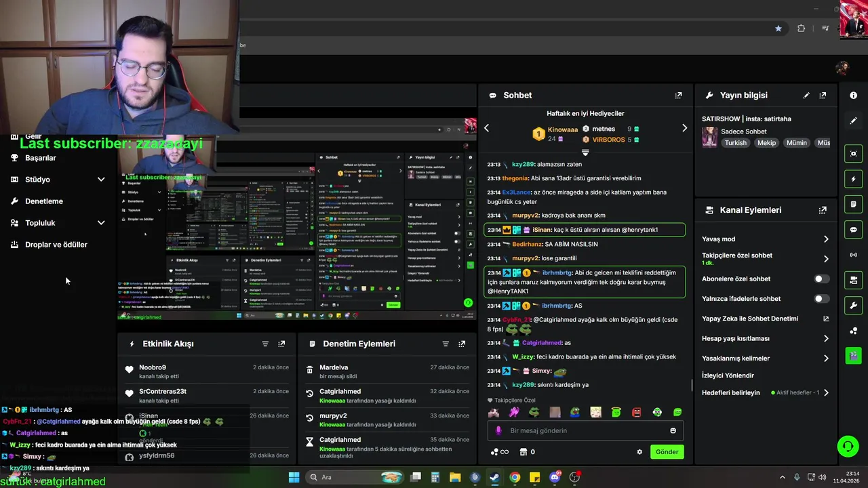Open Windows Start menu
Screen dimensions: 868x488
(x=294, y=477)
